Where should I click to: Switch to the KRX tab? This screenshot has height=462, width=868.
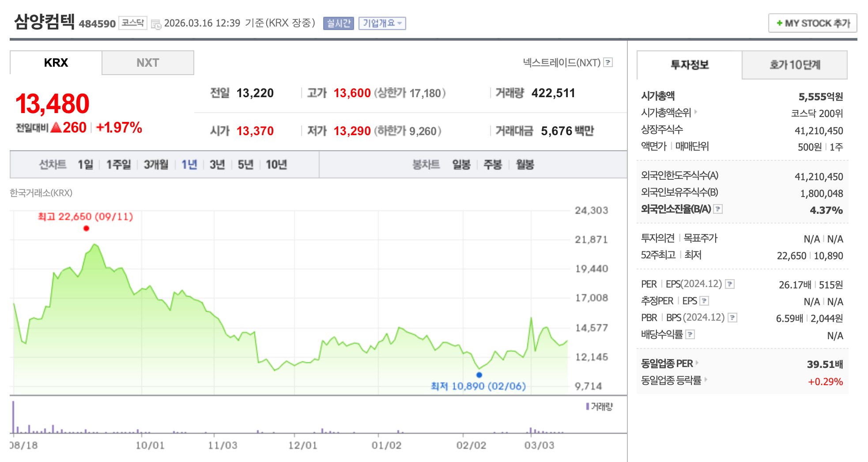point(56,63)
